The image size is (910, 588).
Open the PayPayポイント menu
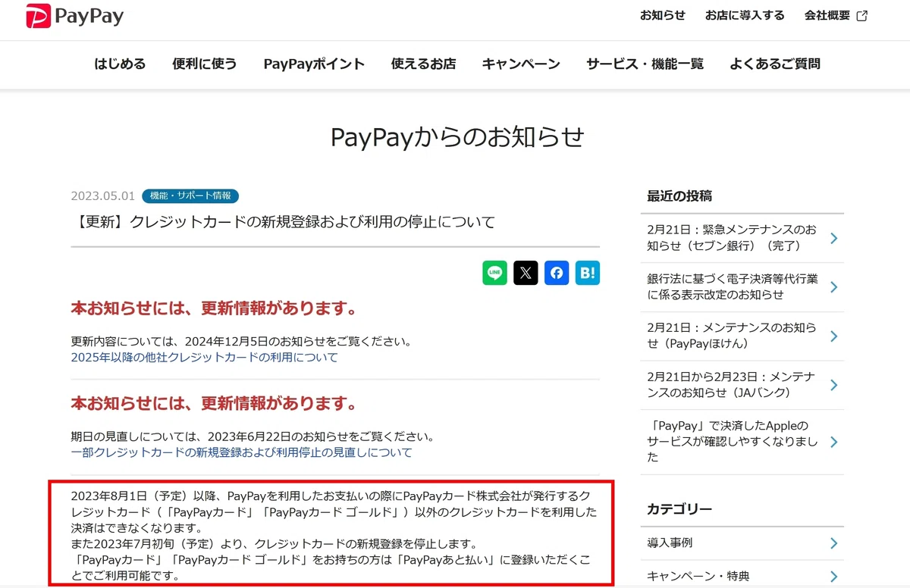click(x=314, y=64)
